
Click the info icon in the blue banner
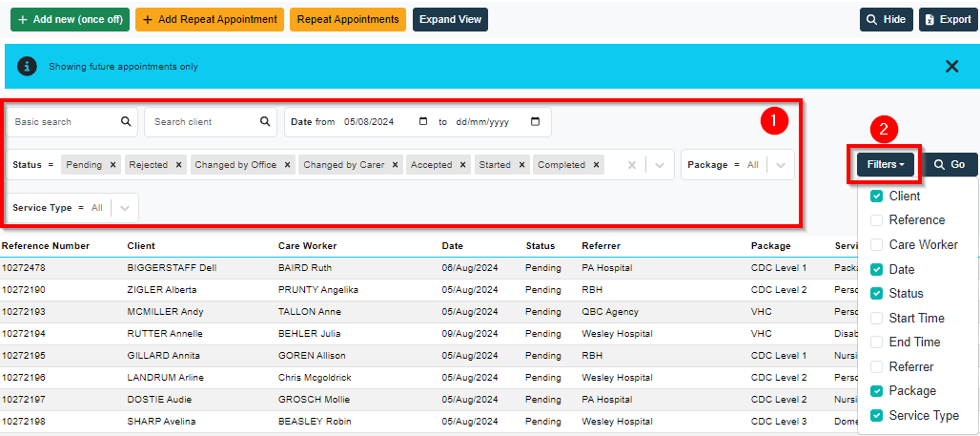tap(27, 67)
